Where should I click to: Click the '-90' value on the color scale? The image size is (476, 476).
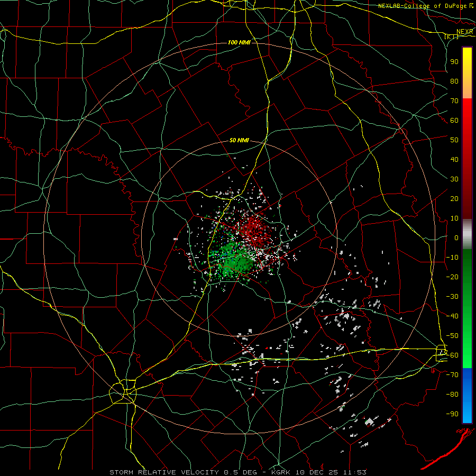(x=452, y=414)
